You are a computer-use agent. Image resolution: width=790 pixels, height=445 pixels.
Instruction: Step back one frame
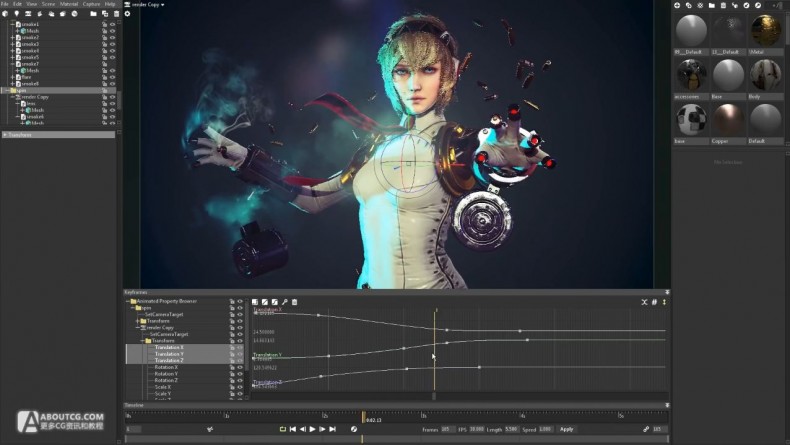(303, 429)
